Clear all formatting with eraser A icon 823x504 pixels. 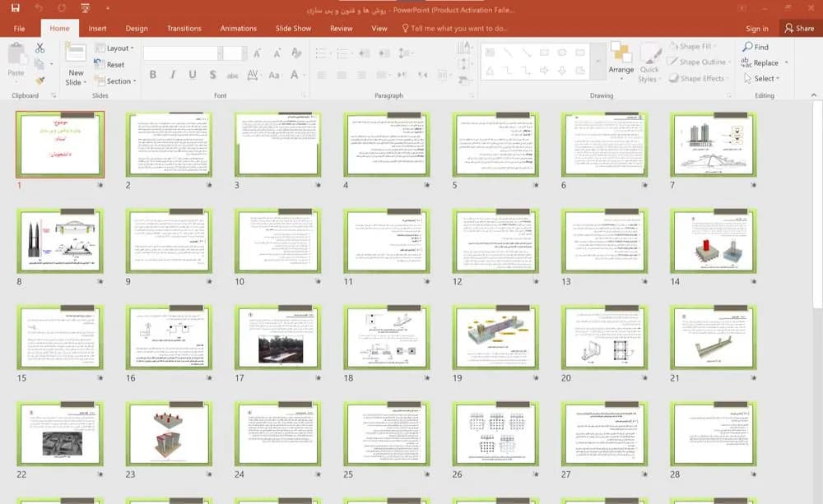pos(296,53)
